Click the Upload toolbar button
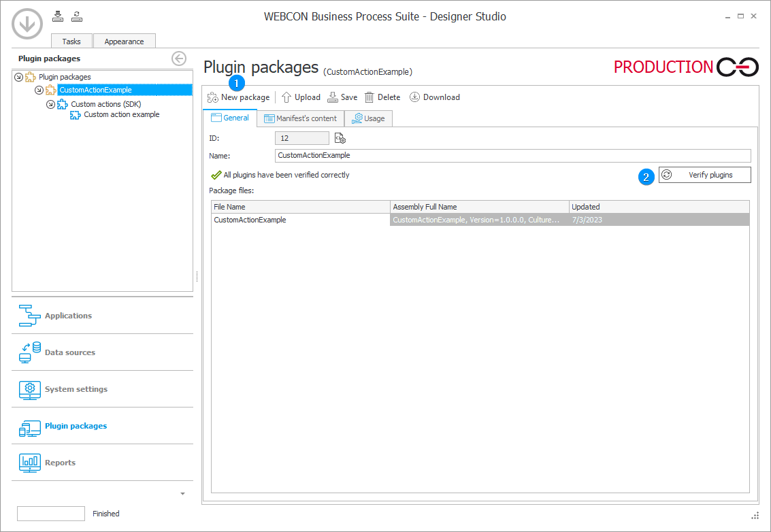This screenshot has height=532, width=771. [x=300, y=97]
